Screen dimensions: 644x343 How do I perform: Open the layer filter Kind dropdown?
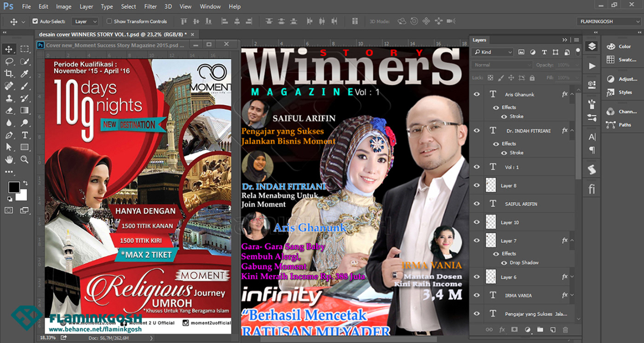(493, 52)
